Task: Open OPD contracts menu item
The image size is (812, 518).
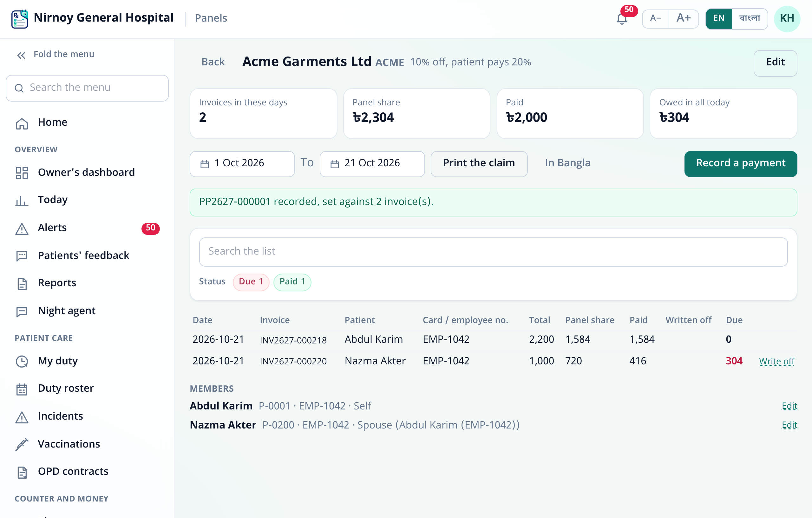Action: click(x=87, y=472)
